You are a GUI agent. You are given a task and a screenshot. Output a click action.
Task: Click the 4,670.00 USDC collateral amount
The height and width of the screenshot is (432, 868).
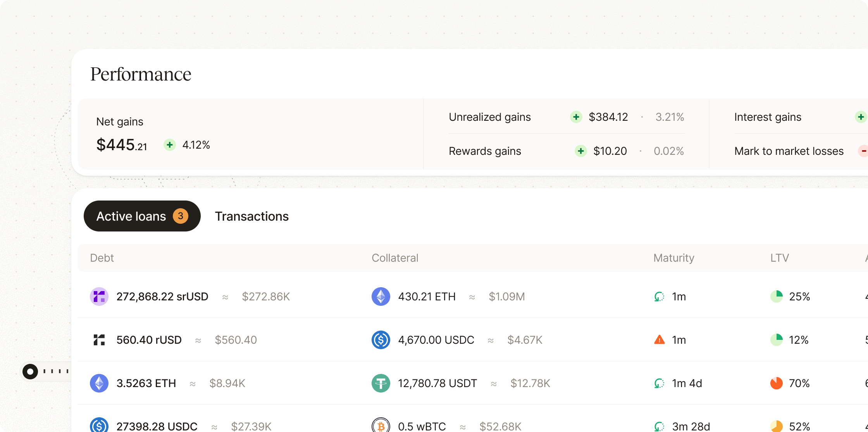[436, 340]
